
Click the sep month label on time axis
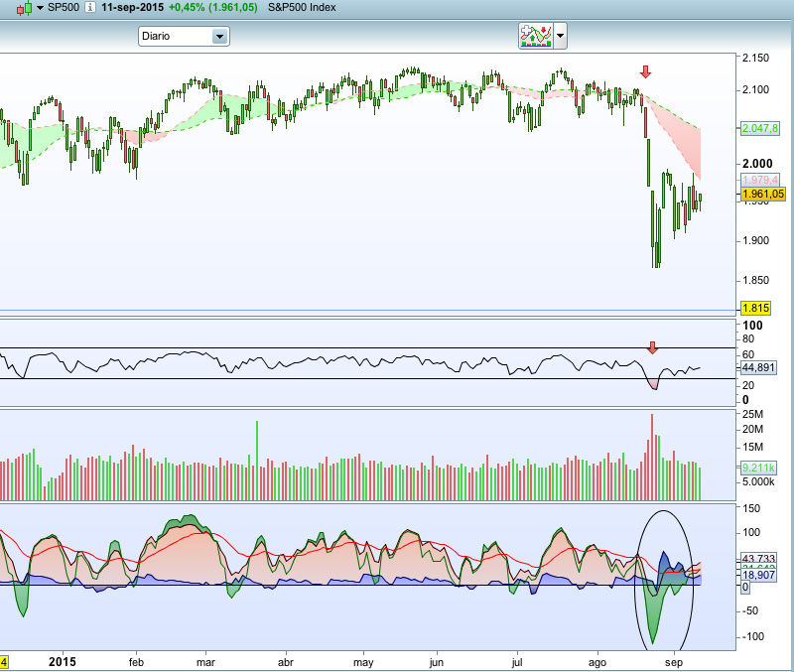coord(674,663)
